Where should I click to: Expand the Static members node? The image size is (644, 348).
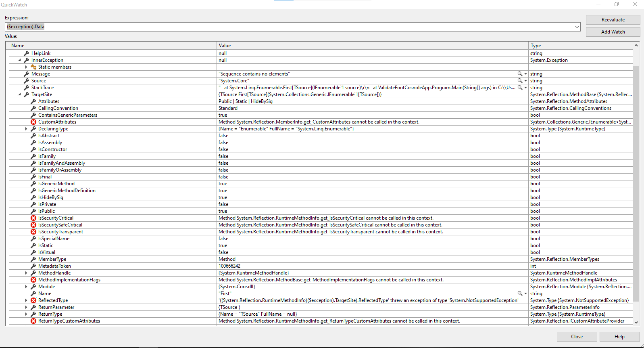click(26, 67)
